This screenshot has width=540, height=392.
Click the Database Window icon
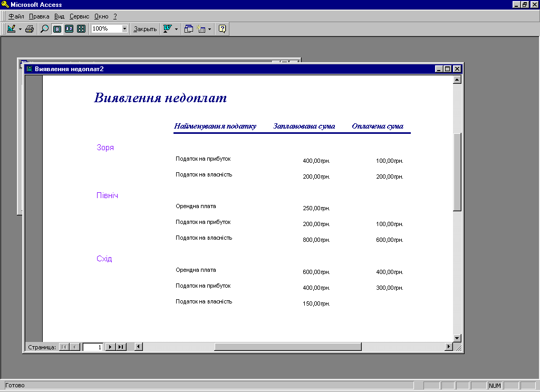click(x=188, y=29)
